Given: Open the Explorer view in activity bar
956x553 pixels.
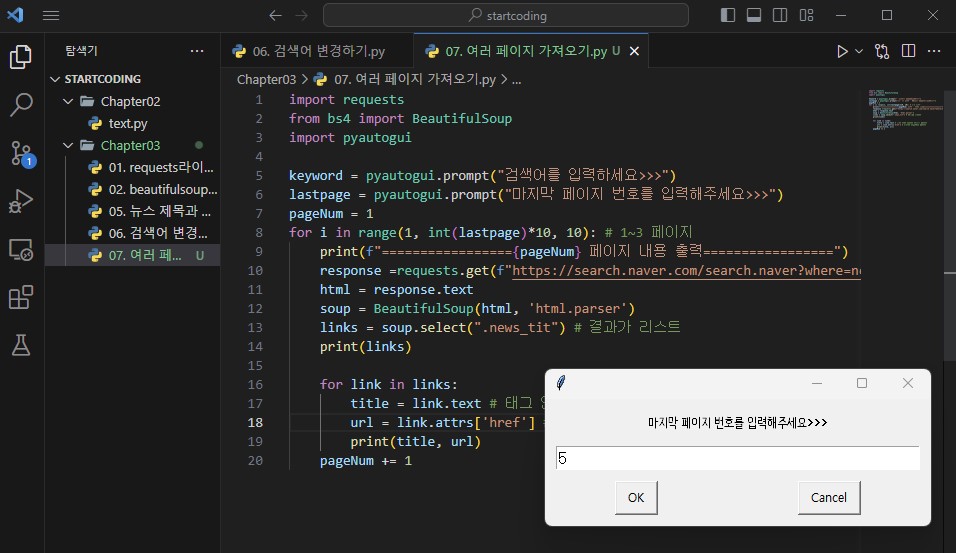Looking at the screenshot, I should coord(21,57).
